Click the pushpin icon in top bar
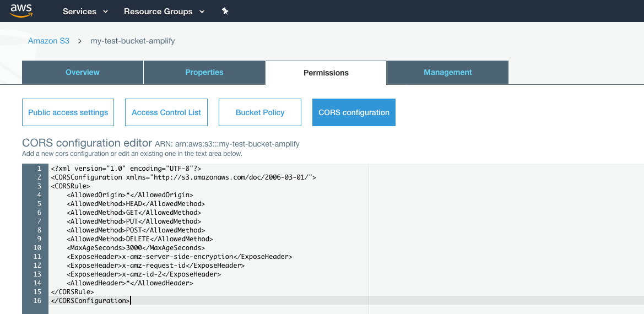644x314 pixels. pyautogui.click(x=225, y=11)
